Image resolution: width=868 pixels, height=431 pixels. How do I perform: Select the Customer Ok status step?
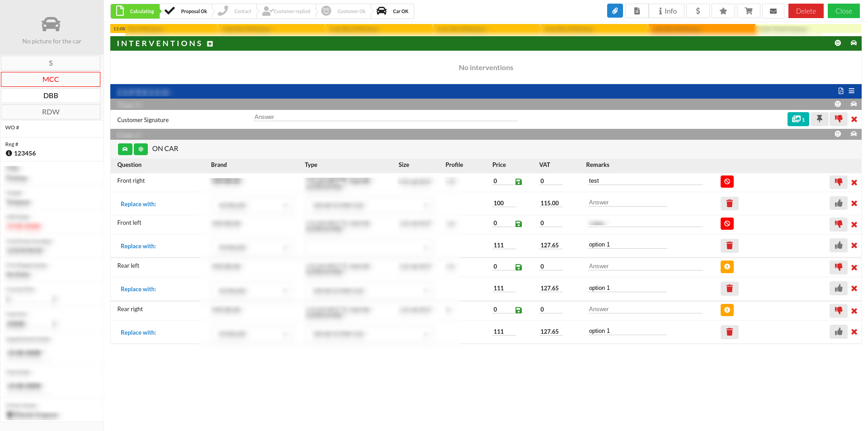point(344,11)
